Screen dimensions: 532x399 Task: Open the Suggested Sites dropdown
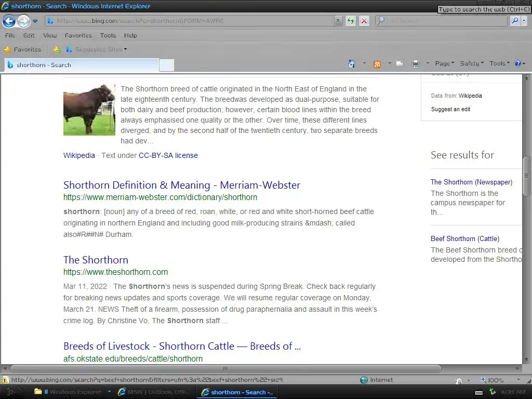coord(97,49)
